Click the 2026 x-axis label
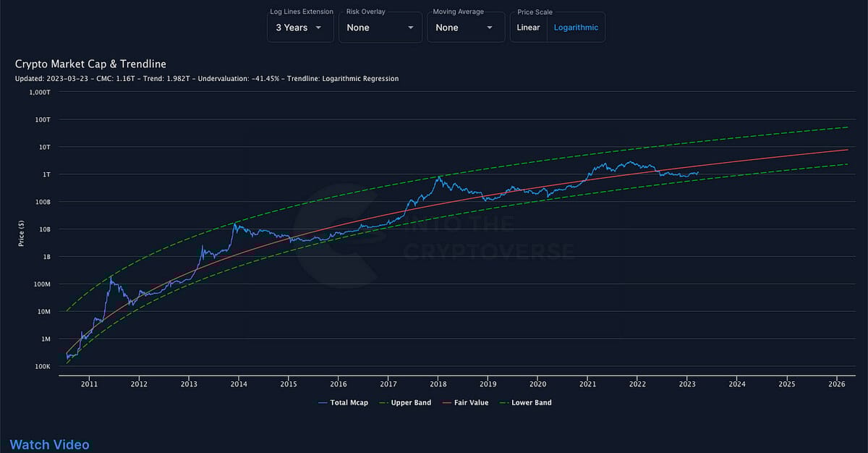Image resolution: width=868 pixels, height=453 pixels. [x=838, y=384]
